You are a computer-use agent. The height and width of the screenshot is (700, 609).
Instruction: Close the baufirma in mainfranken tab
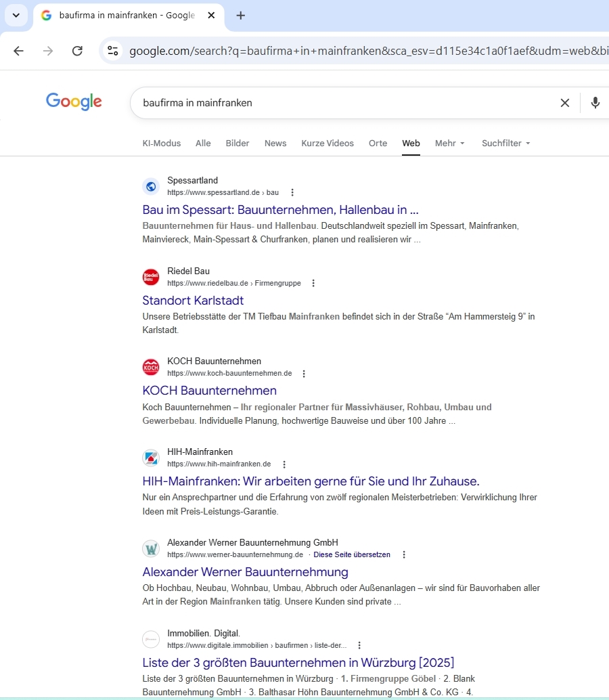212,16
